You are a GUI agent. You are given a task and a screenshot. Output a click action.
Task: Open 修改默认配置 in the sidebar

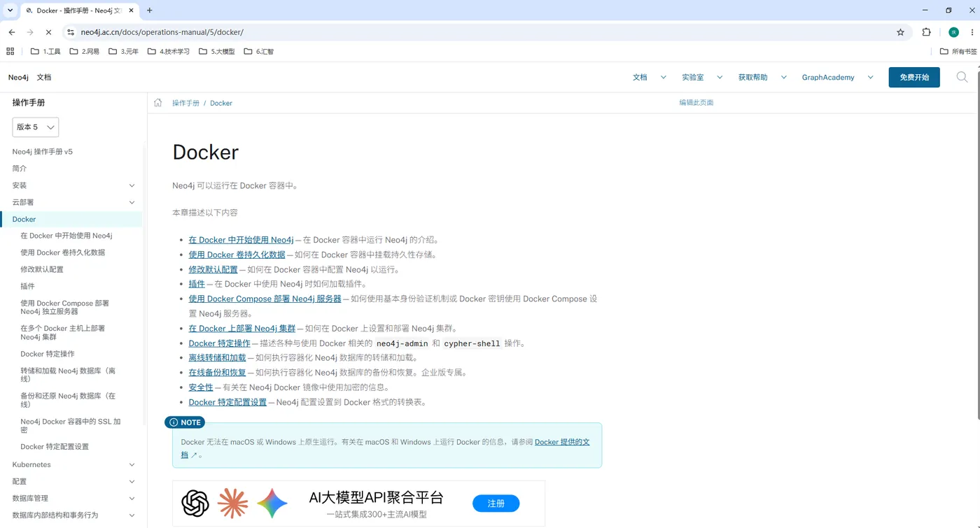click(x=42, y=269)
